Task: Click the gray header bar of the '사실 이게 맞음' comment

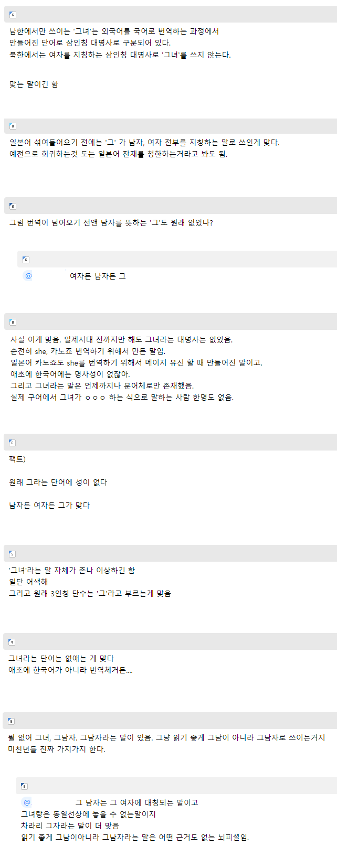Action: (173, 322)
